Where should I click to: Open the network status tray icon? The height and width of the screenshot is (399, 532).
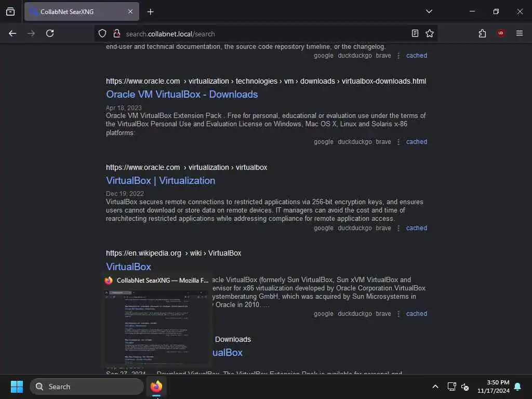[x=451, y=387]
